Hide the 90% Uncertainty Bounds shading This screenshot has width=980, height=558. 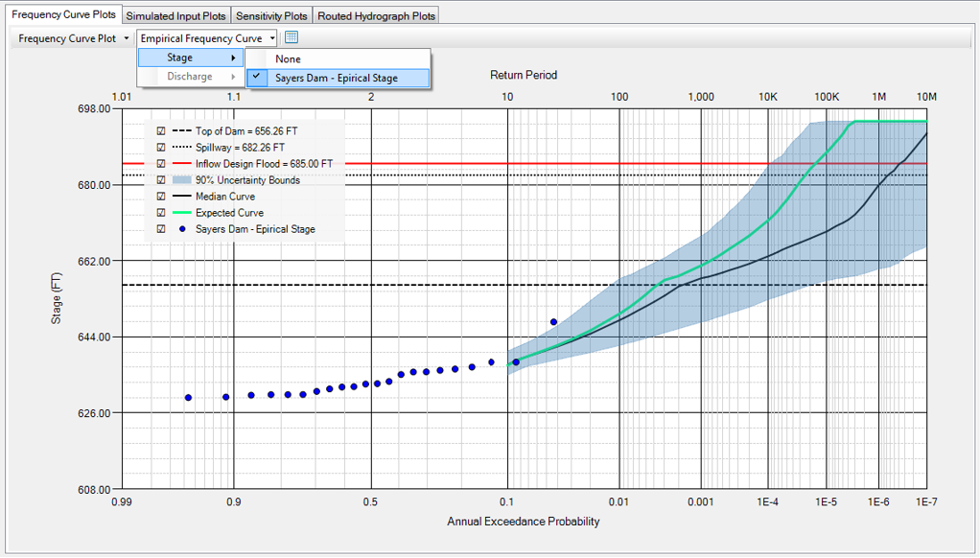[x=160, y=180]
